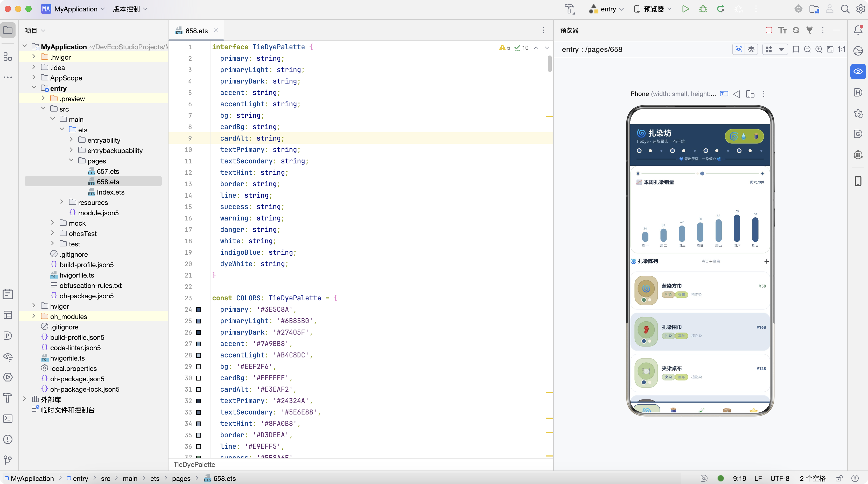This screenshot has width=868, height=484.
Task: Tap the plus button beside 扎染陈列
Action: coord(767,261)
